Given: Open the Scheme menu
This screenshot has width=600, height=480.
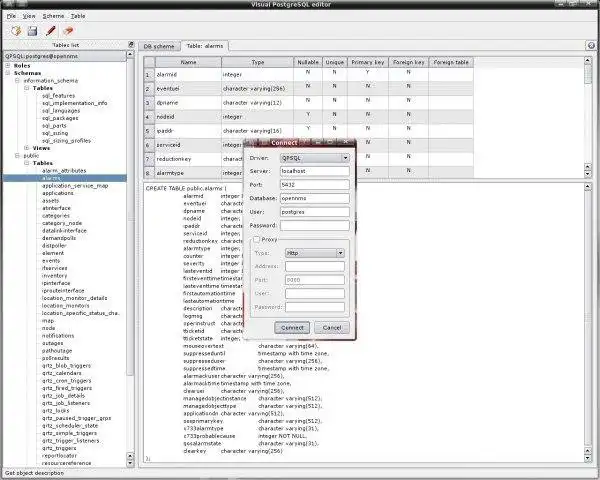Looking at the screenshot, I should tap(53, 16).
